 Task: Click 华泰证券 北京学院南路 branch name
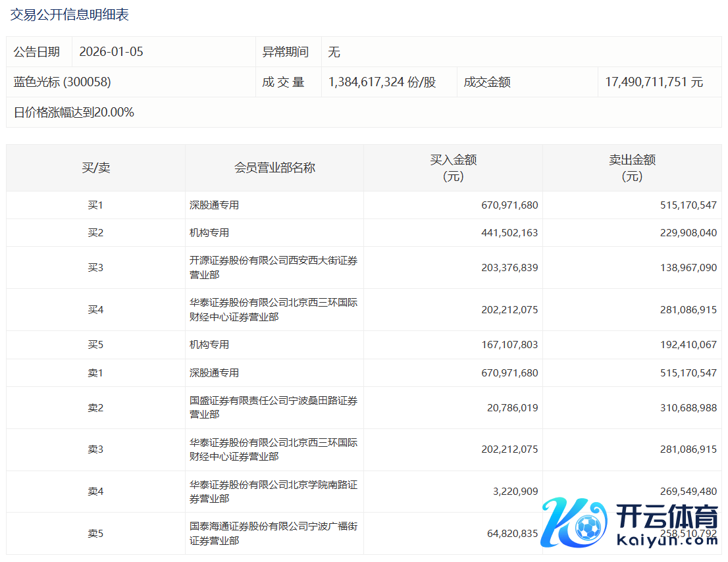[273, 492]
